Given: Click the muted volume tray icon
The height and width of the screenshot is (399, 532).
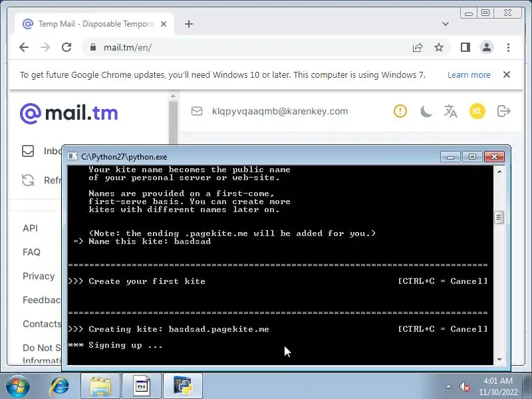Looking at the screenshot, I should 464,386.
